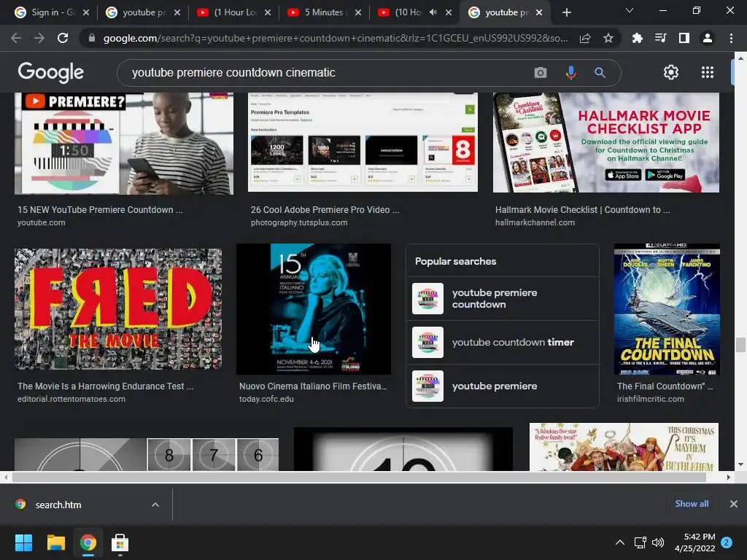Switch to 5 Minutes YouTube tab
Image resolution: width=747 pixels, height=560 pixels.
click(324, 12)
